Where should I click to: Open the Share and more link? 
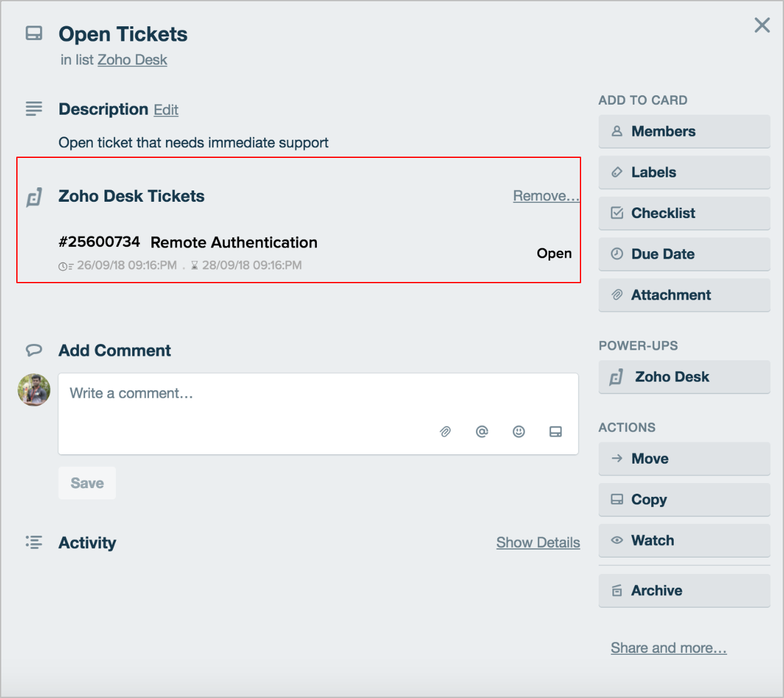(x=668, y=648)
